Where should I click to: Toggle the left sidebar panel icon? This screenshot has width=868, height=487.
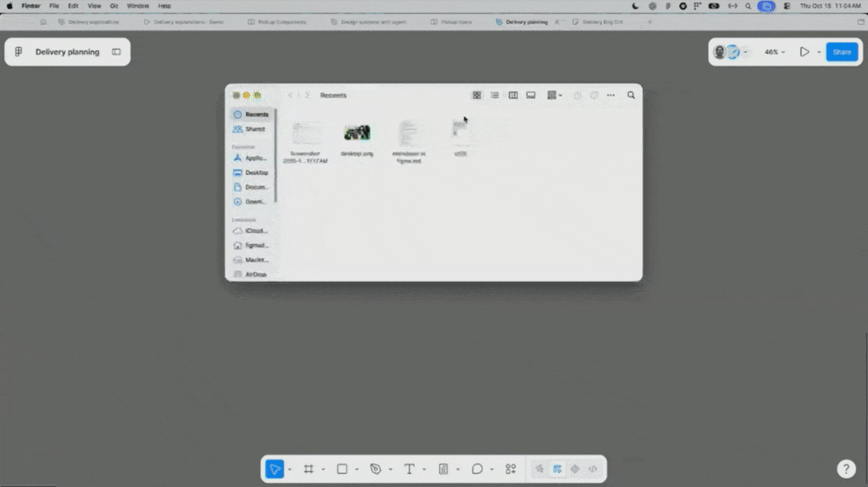click(117, 52)
